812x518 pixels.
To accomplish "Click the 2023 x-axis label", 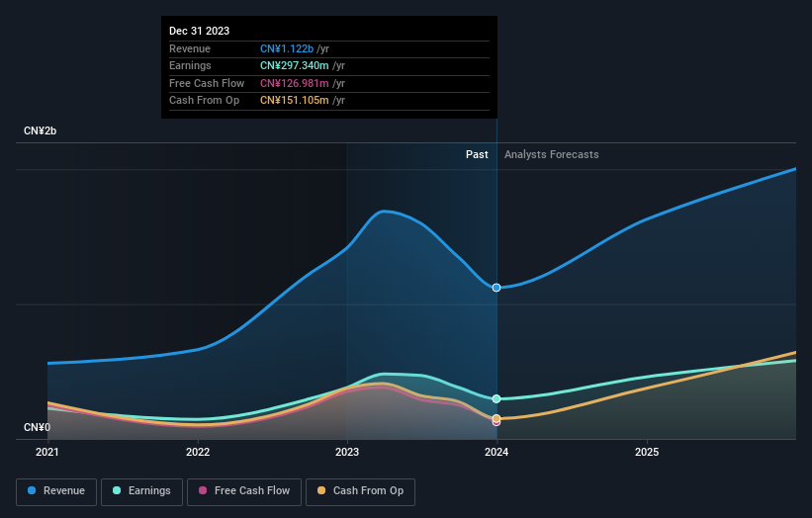I will tap(347, 453).
